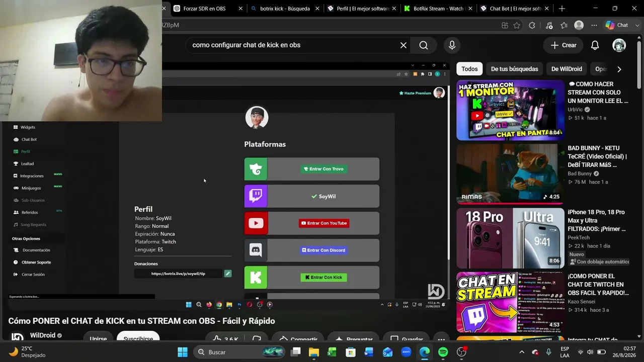
Task: Select the Todos filter chip
Action: pos(469,69)
